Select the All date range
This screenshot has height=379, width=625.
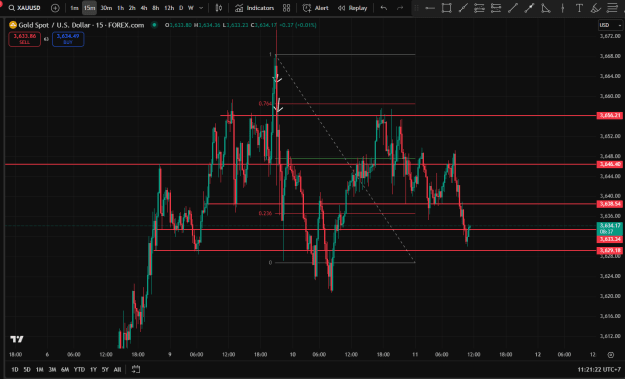pos(117,369)
